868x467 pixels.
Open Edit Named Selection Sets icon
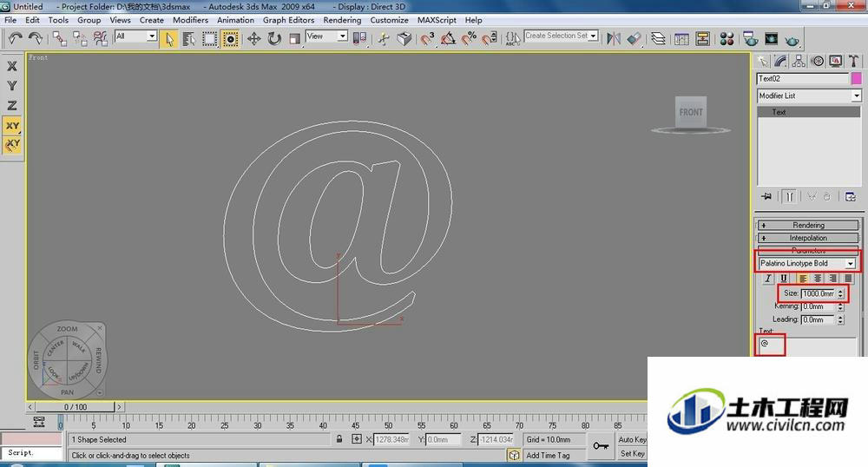tap(513, 39)
